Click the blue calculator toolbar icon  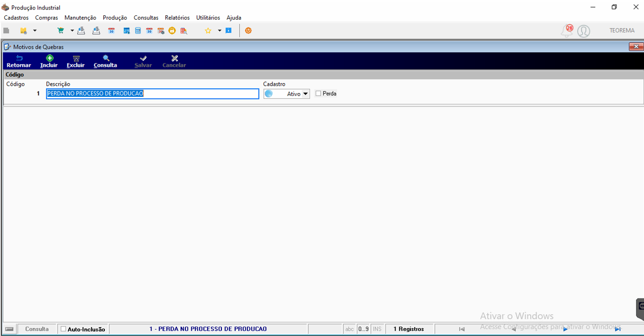[138, 31]
